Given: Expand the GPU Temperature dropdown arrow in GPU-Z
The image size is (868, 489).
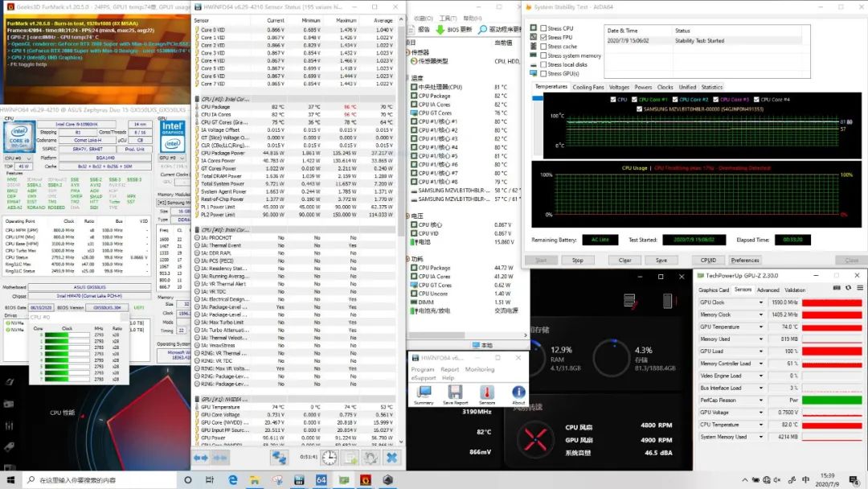Looking at the screenshot, I should pos(761,327).
